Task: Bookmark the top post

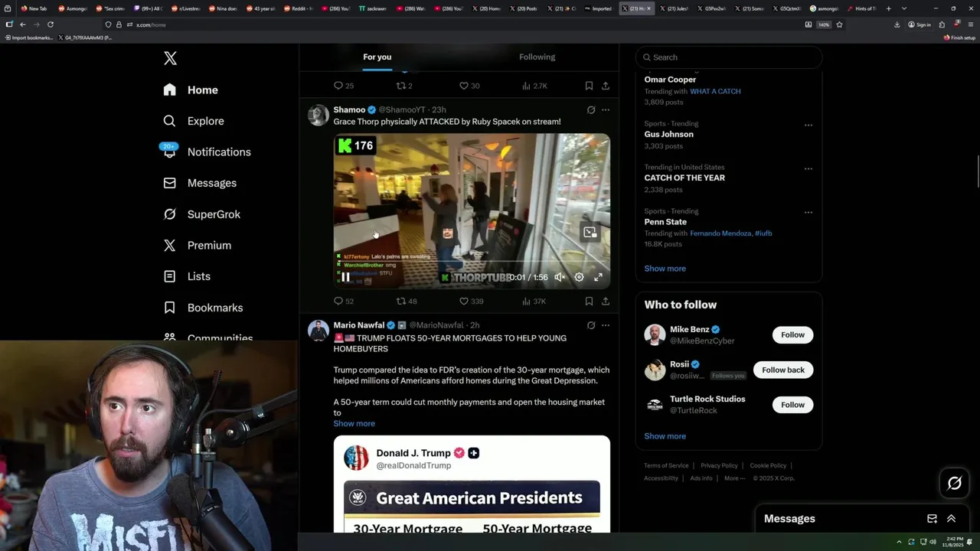Action: pos(589,86)
